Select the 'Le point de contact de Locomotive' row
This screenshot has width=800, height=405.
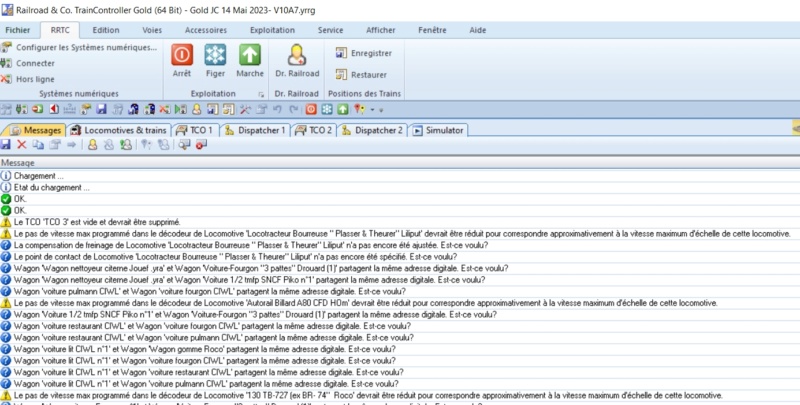click(400, 257)
